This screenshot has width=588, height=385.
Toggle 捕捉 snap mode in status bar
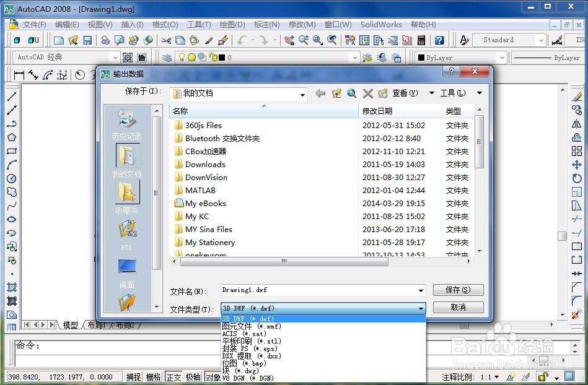tap(133, 377)
